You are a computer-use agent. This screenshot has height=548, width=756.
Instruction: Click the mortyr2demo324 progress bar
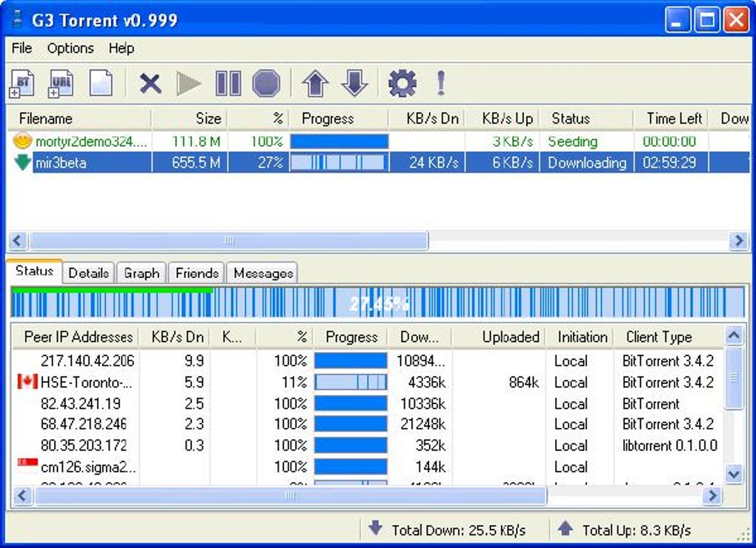point(339,142)
